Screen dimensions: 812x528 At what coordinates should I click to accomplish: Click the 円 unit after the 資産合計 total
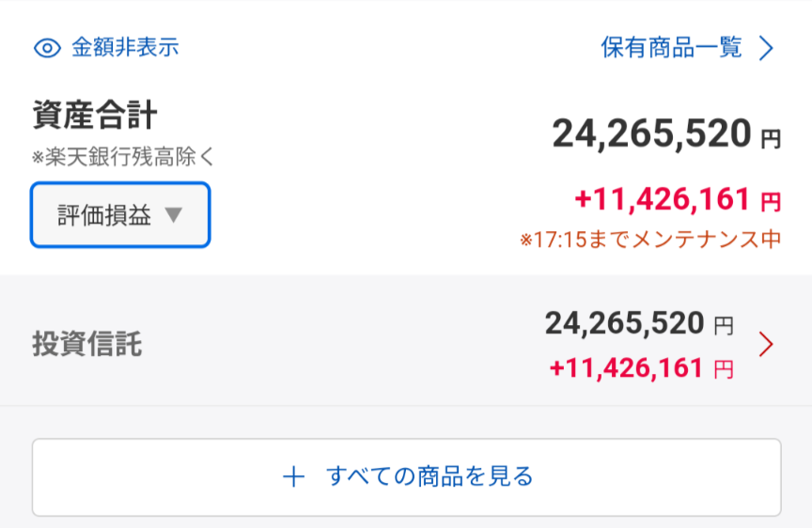point(771,139)
